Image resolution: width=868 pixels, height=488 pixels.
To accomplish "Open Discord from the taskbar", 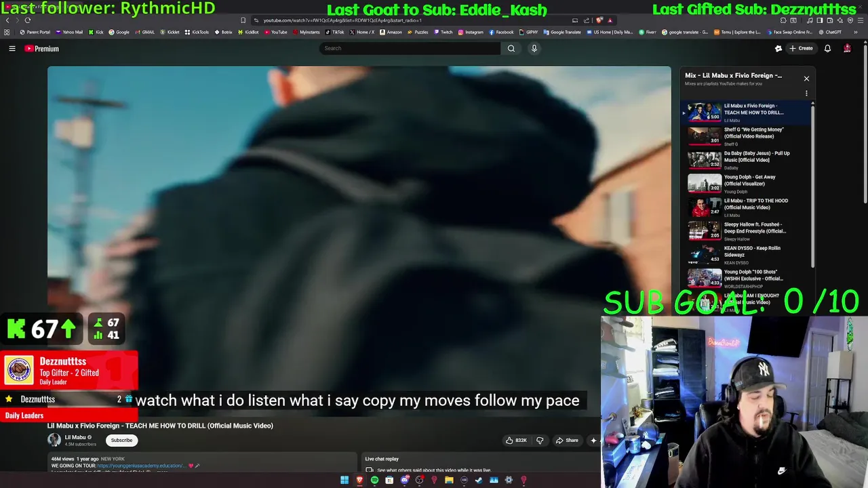I will 404,480.
